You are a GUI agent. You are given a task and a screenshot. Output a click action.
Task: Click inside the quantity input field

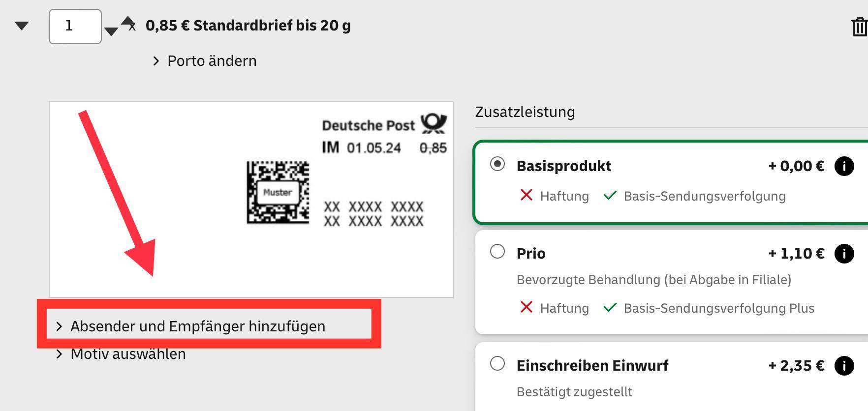click(75, 26)
